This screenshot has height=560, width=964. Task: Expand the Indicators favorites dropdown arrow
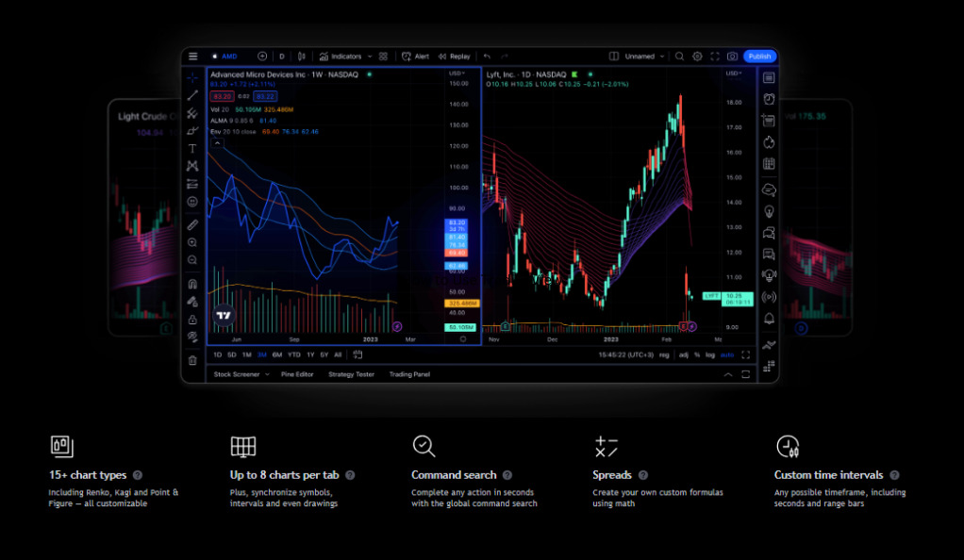tap(370, 57)
